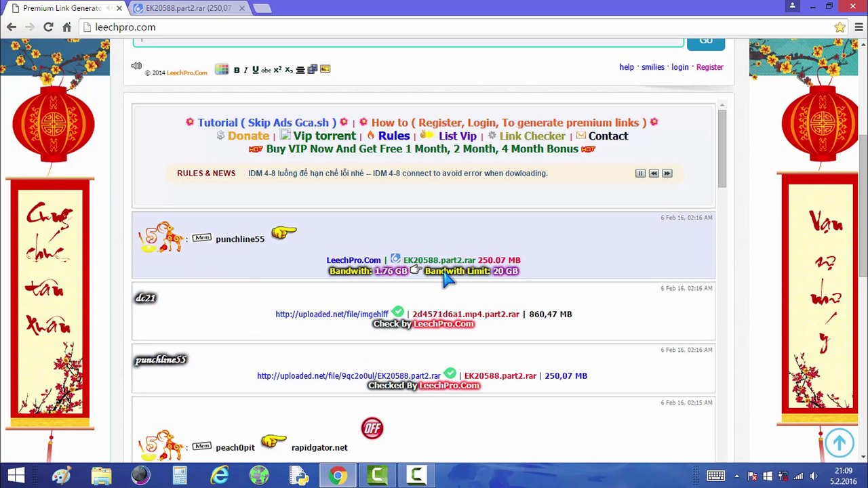Click the chat message input field
Screen dimensions: 868x488
[x=408, y=42]
